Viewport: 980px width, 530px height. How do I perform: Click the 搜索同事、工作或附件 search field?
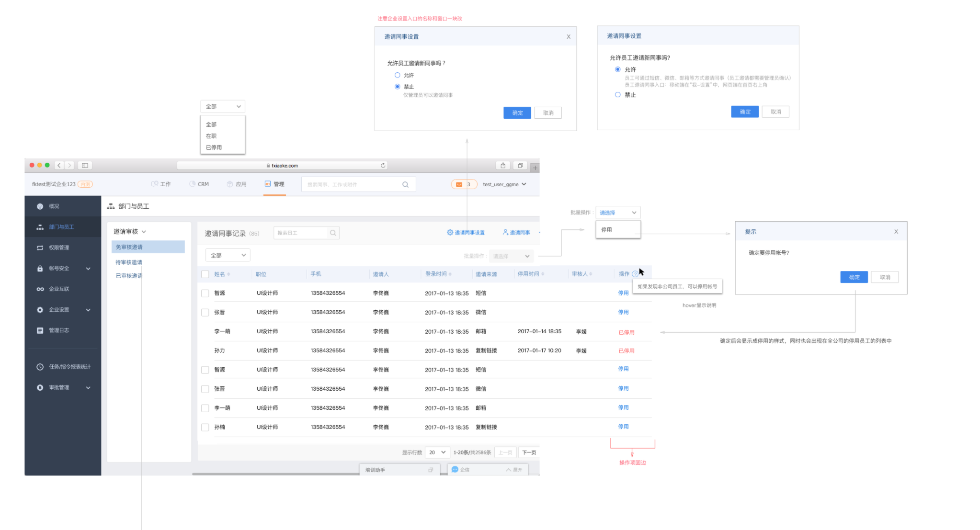pyautogui.click(x=358, y=184)
